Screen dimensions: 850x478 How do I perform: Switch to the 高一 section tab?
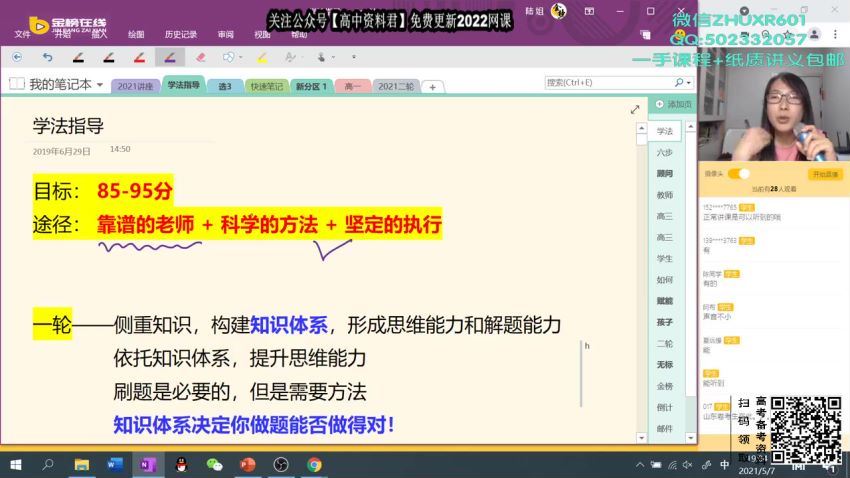coord(353,87)
